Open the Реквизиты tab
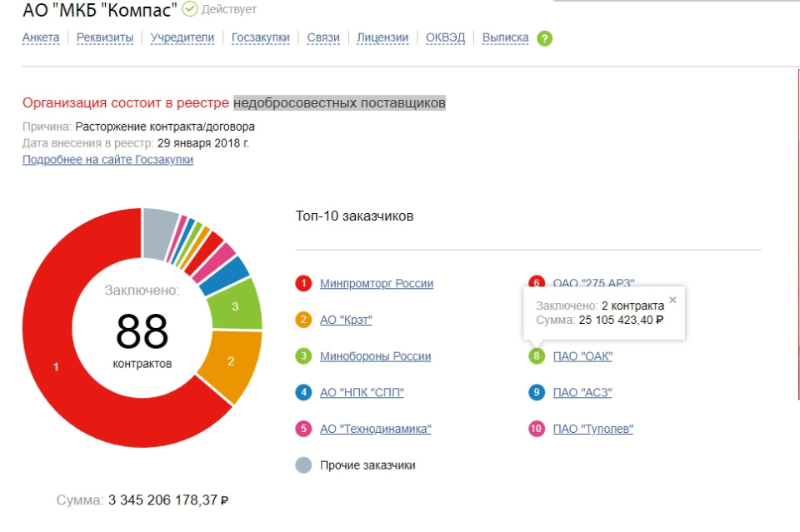 click(105, 37)
